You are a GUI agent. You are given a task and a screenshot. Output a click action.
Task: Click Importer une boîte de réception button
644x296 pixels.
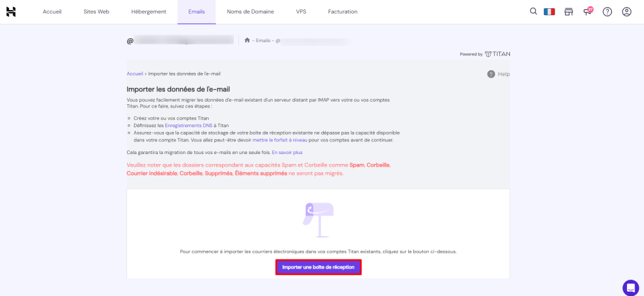318,267
